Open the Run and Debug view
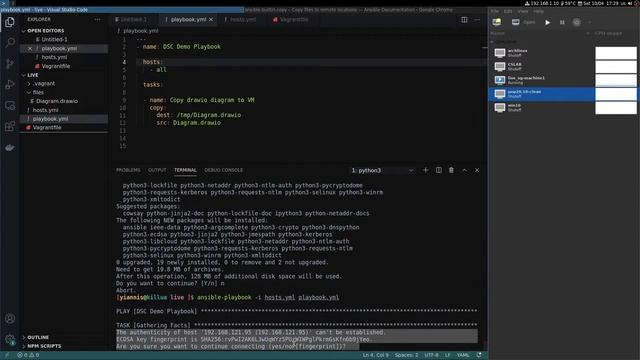This screenshot has width=640, height=360. (x=10, y=84)
